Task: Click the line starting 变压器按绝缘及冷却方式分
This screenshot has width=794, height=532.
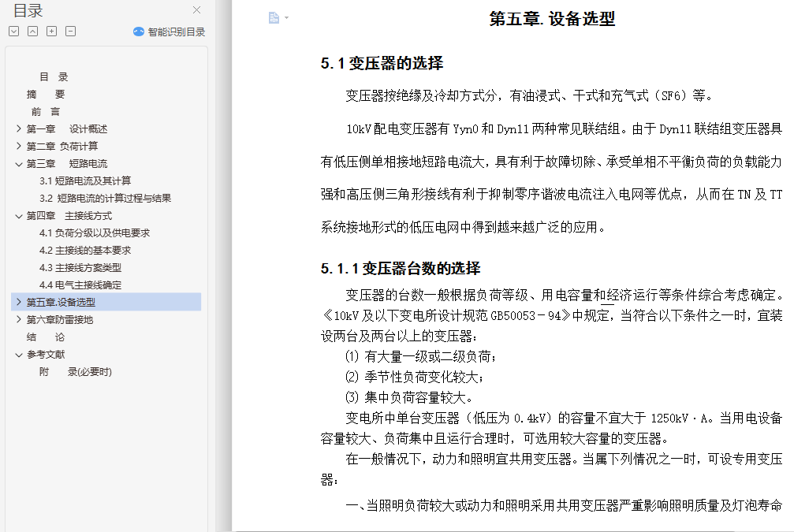Action: coord(530,95)
